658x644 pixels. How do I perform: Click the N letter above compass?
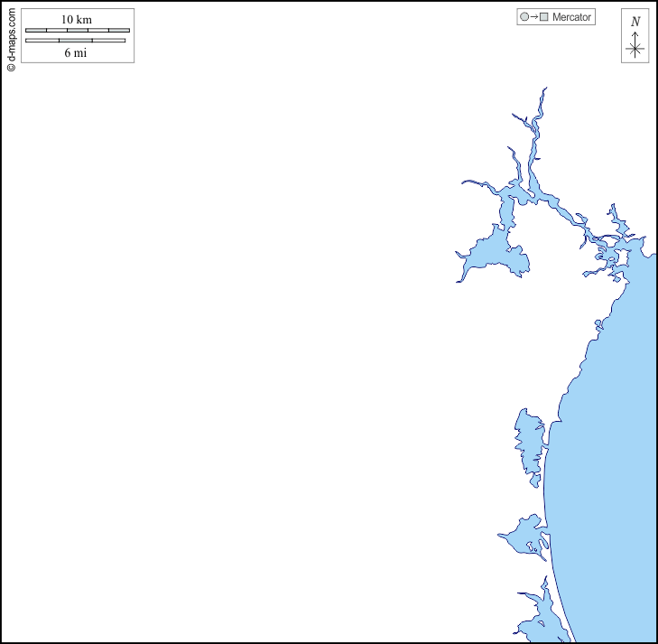pyautogui.click(x=635, y=21)
